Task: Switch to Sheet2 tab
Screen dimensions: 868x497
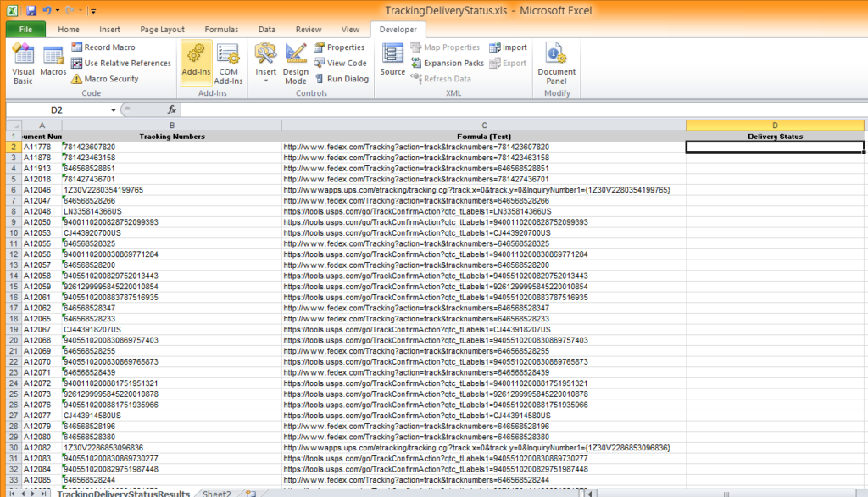Action: [216, 493]
